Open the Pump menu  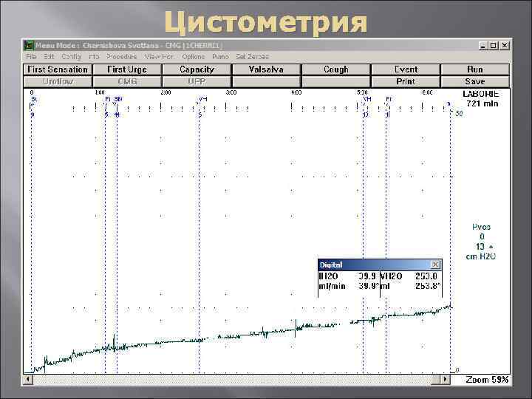[220, 57]
